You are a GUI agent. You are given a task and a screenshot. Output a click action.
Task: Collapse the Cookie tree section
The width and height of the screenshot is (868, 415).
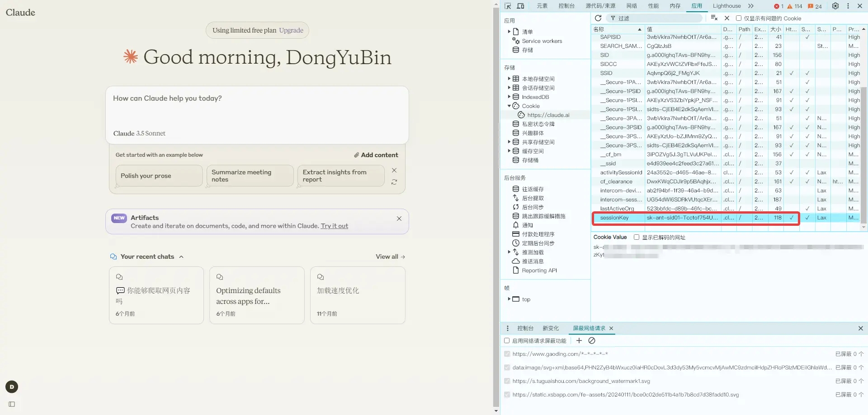[x=509, y=106]
